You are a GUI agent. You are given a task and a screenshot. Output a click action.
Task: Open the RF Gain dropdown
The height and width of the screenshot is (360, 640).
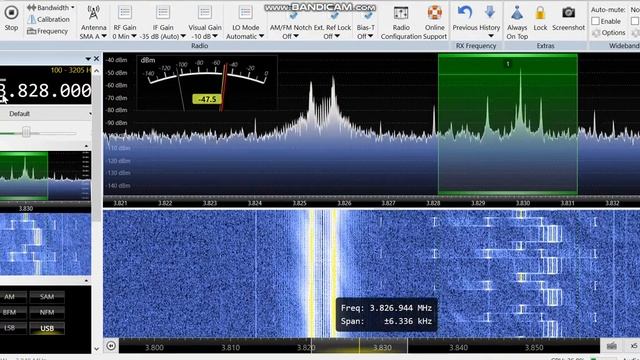tap(124, 36)
